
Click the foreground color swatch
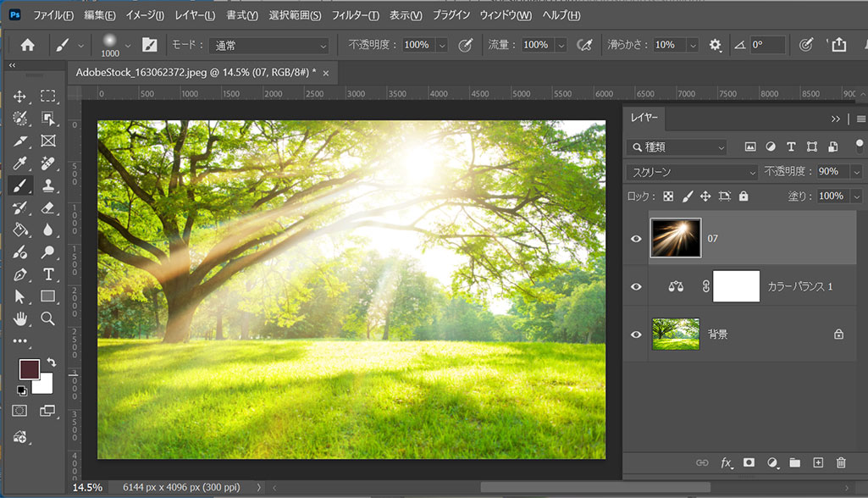(x=30, y=369)
